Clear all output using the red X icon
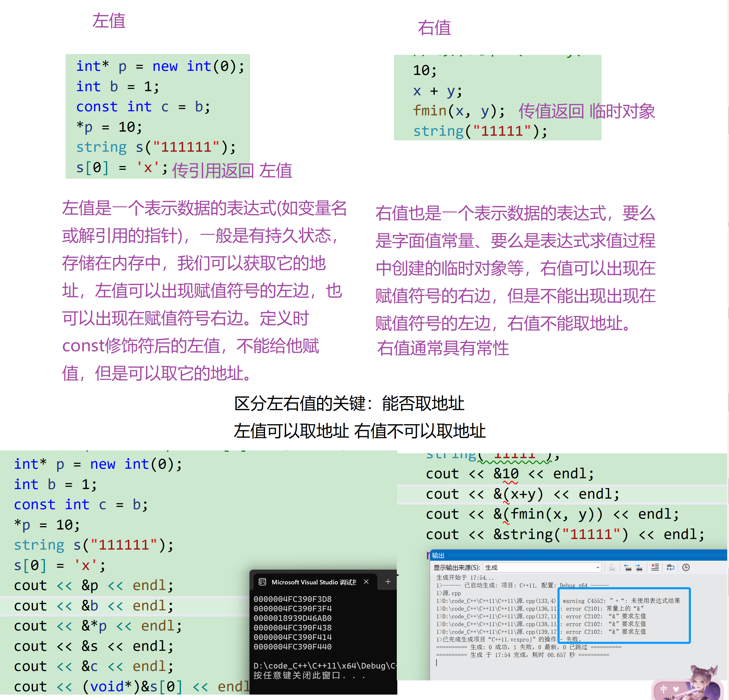 (x=655, y=568)
